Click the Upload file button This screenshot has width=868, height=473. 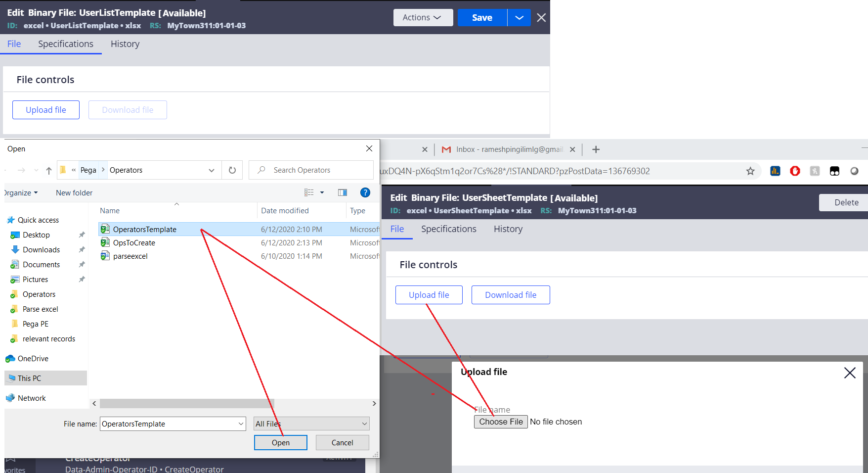click(x=429, y=294)
